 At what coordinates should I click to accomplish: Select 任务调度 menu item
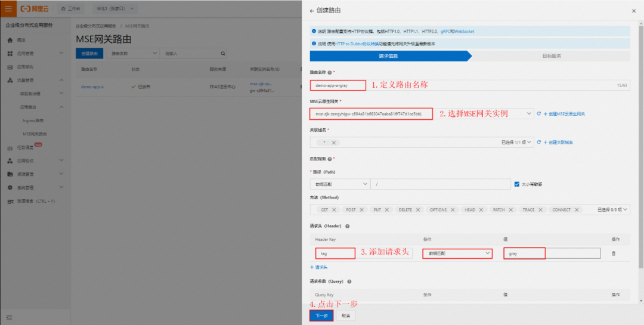click(x=25, y=148)
